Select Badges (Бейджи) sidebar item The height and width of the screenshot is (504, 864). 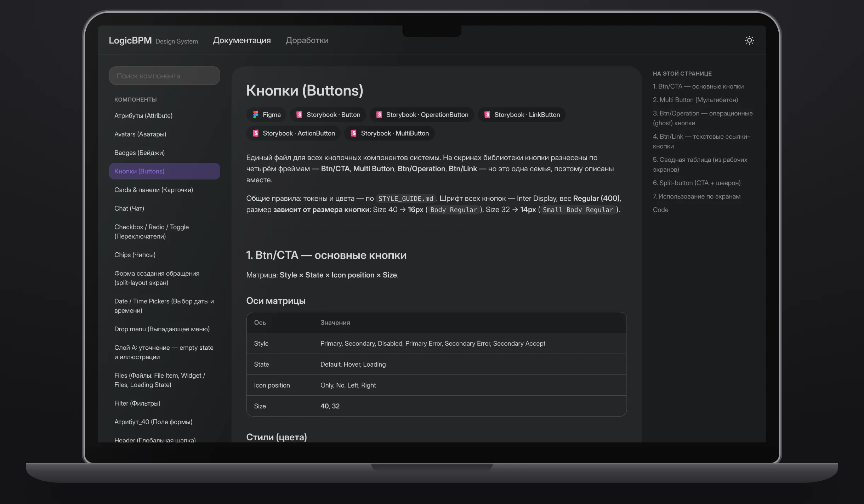[164, 153]
